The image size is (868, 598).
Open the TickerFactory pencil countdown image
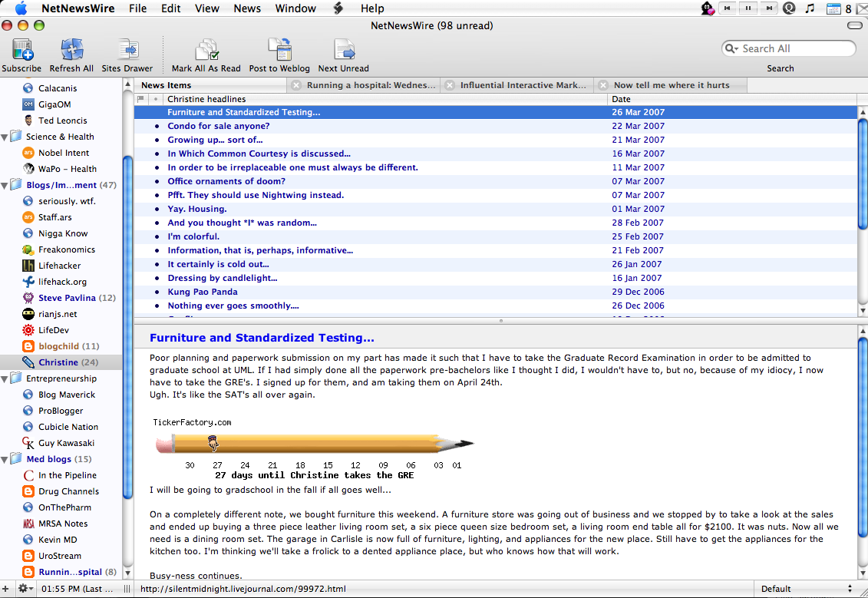click(x=314, y=448)
